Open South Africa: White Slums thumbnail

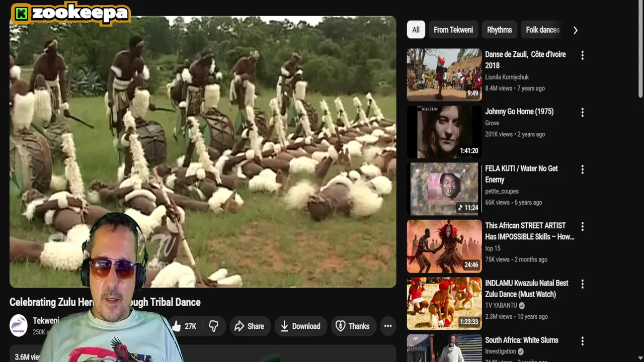click(444, 348)
